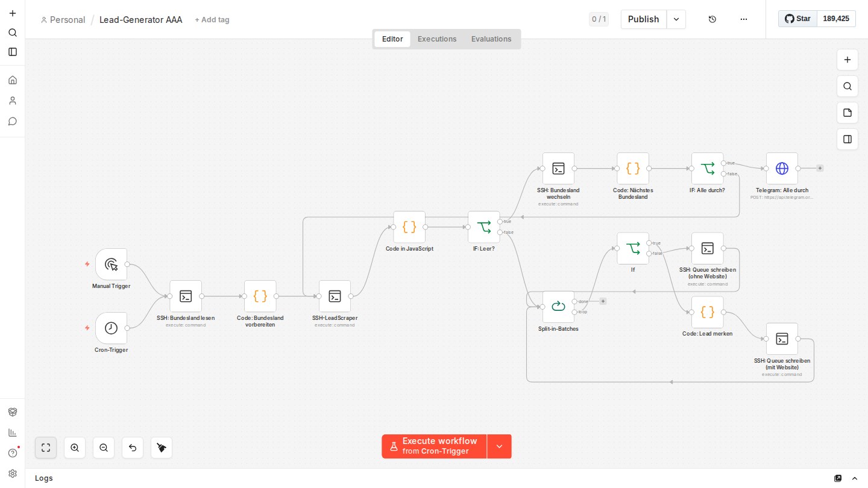Click Execute workflow from Cron-Trigger
The height and width of the screenshot is (488, 868).
434,446
